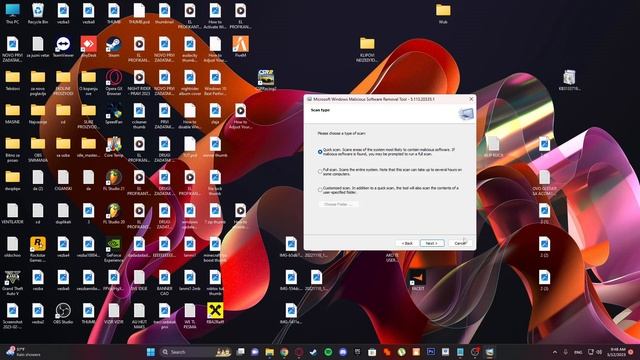
Task: Click the Back button in the dialog
Action: [407, 243]
